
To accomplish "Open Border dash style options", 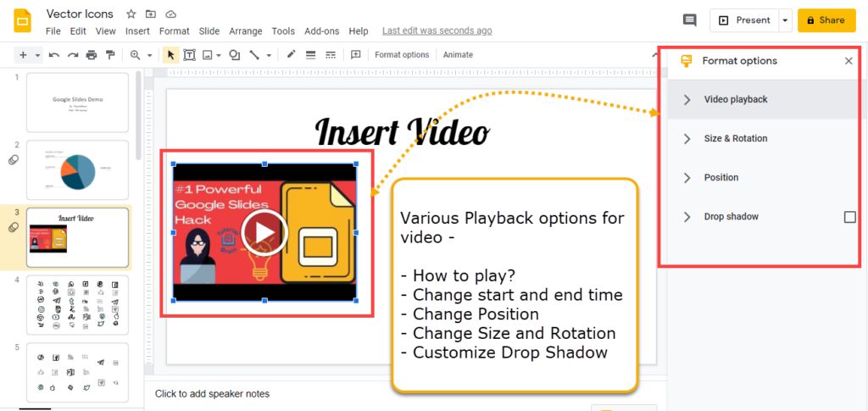I will pyautogui.click(x=331, y=55).
